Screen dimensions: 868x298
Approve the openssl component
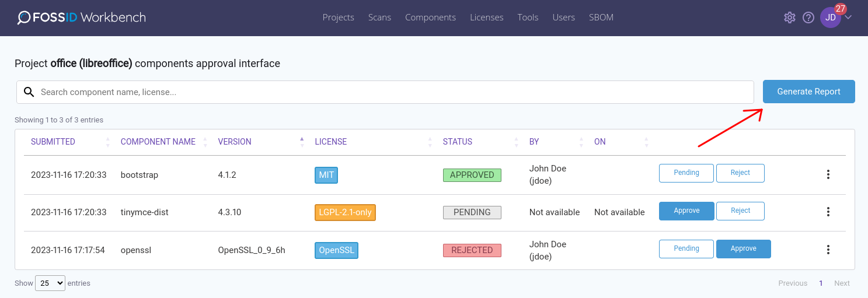pyautogui.click(x=744, y=249)
